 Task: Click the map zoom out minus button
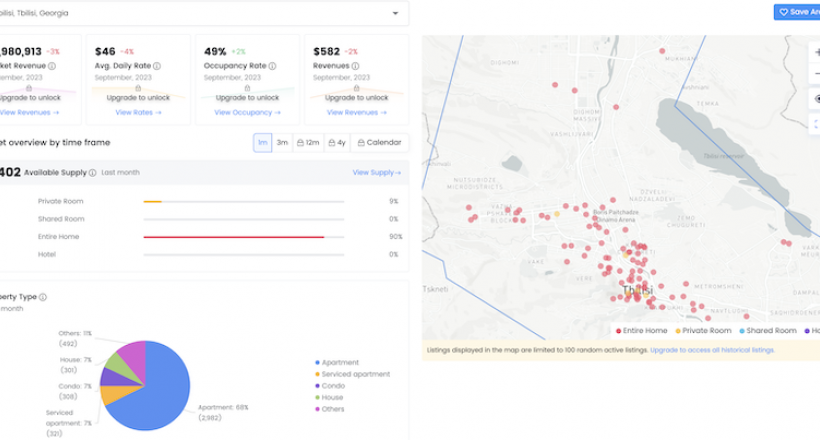(x=816, y=74)
